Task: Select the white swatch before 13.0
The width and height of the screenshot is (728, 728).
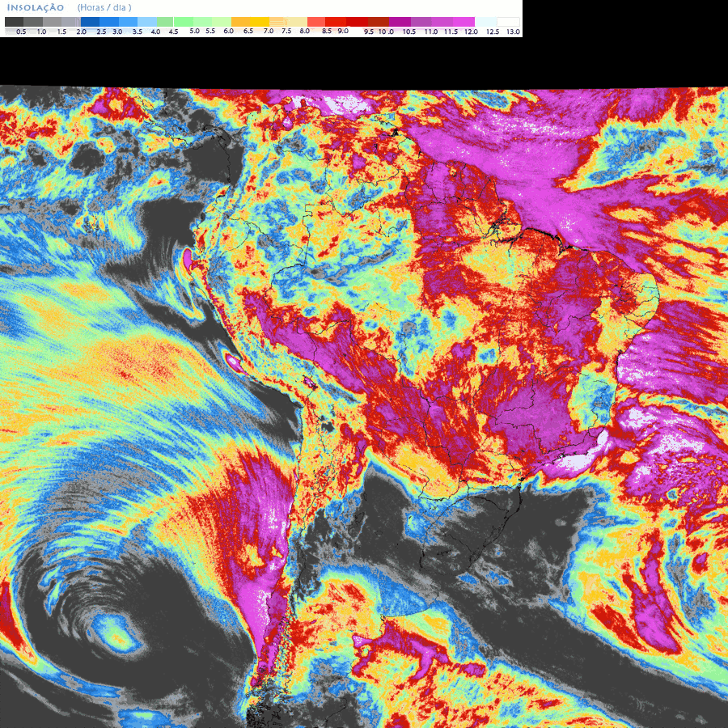Action: (508, 22)
